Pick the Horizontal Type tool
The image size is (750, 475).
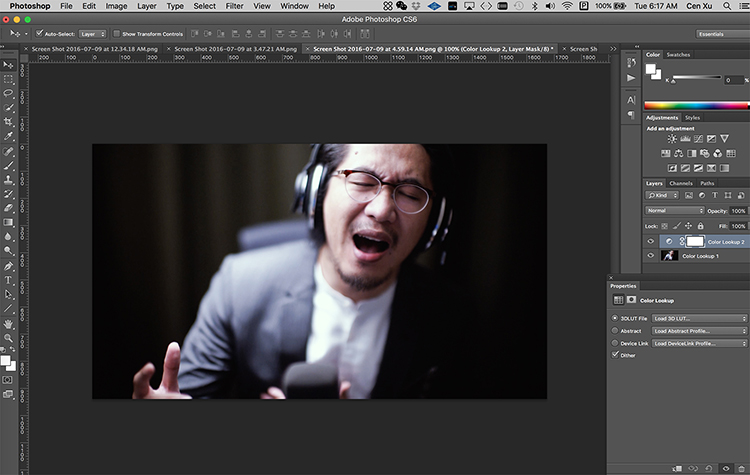pos(8,281)
